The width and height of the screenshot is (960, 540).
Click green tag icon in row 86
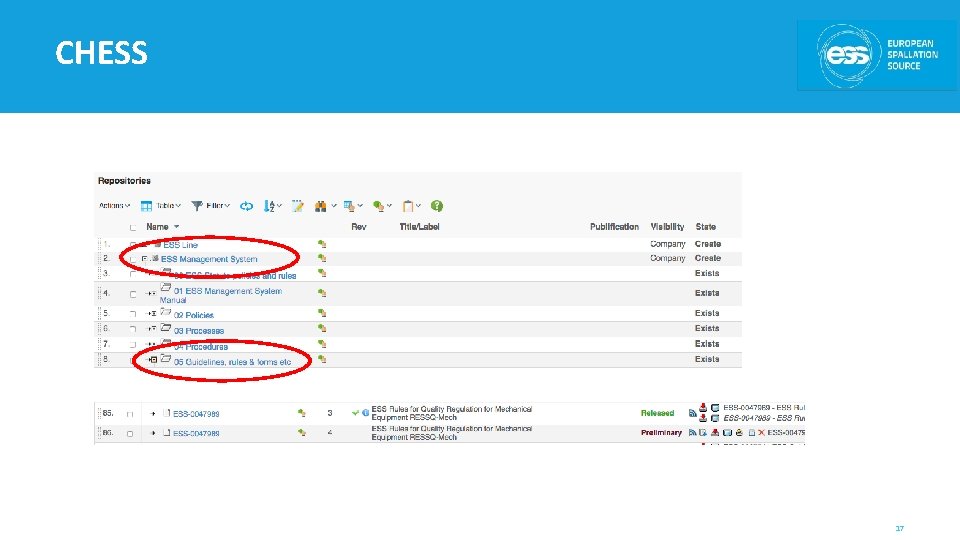301,433
